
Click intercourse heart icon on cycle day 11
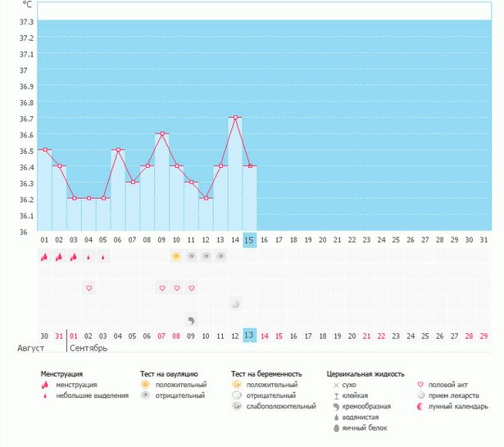[x=191, y=288]
